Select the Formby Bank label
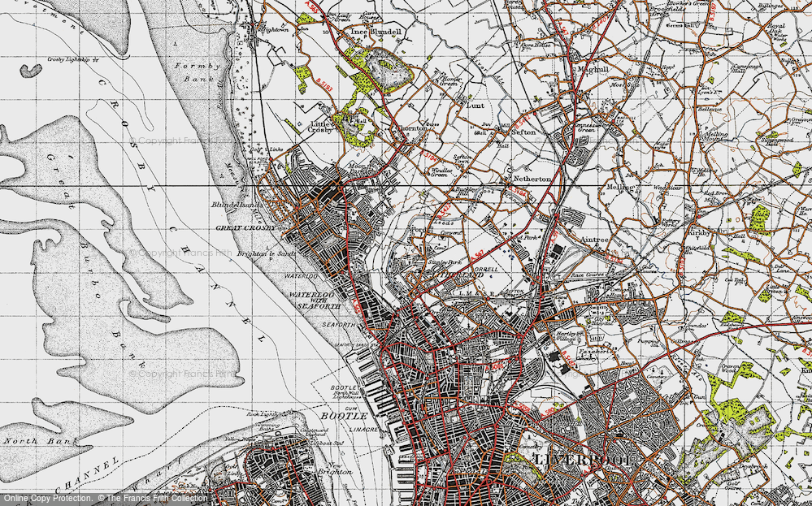The image size is (812, 506). pyautogui.click(x=197, y=72)
